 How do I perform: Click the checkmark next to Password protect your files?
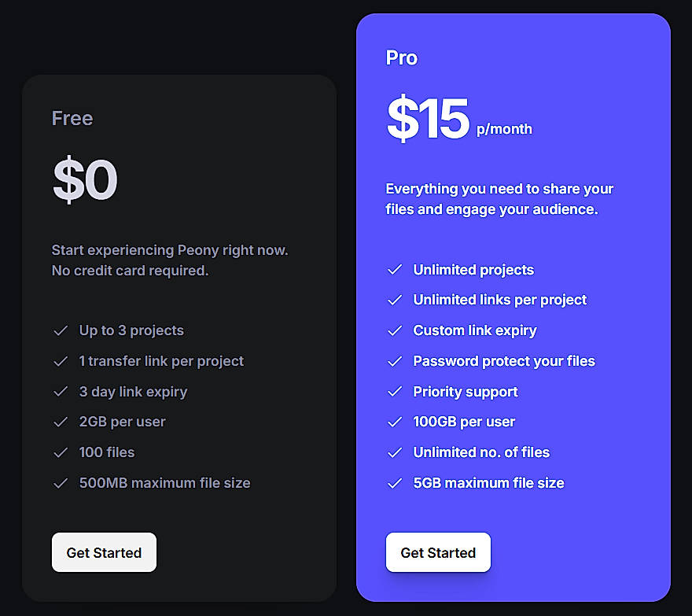tap(395, 361)
